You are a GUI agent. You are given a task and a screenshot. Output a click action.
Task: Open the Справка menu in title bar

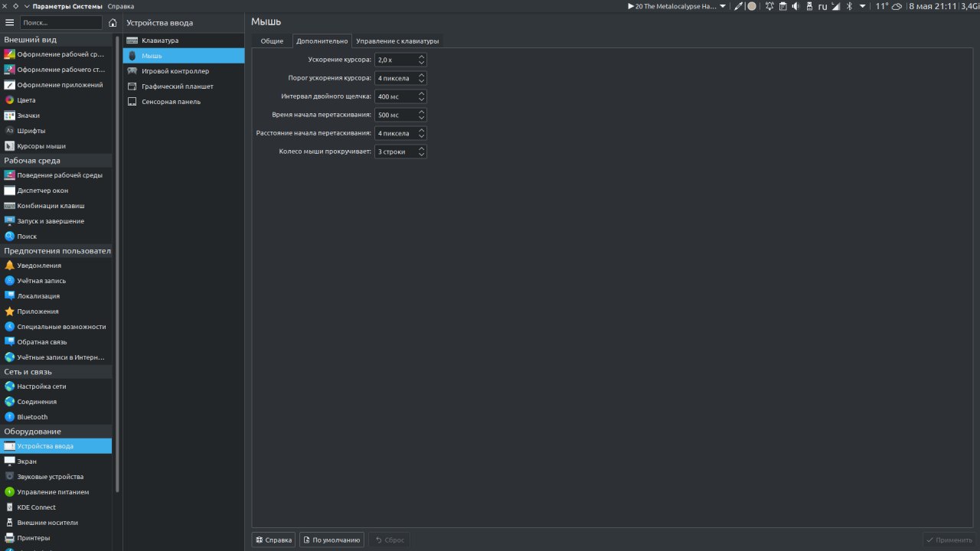click(x=121, y=6)
